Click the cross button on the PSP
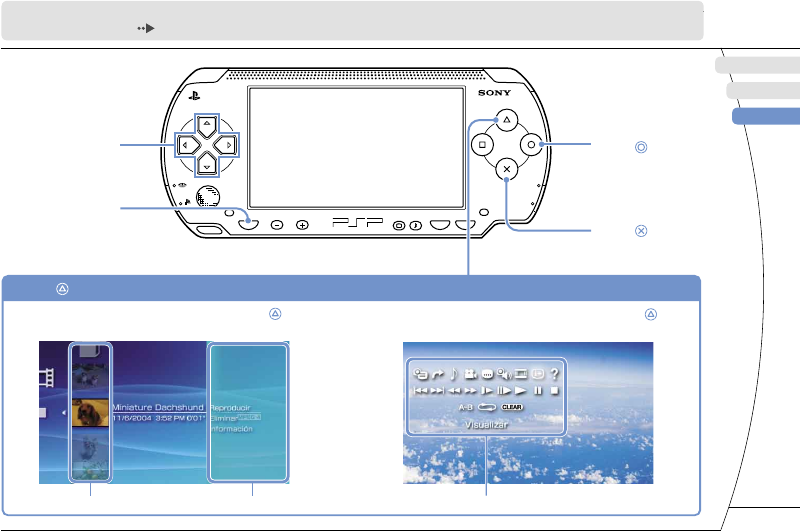Viewport: 800px width, 531px height. tap(507, 169)
